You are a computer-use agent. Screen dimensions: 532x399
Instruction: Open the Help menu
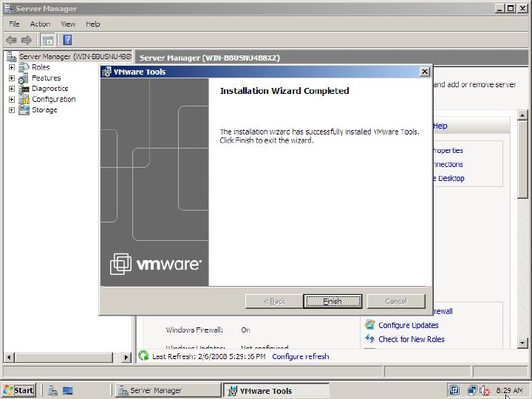pyautogui.click(x=92, y=24)
